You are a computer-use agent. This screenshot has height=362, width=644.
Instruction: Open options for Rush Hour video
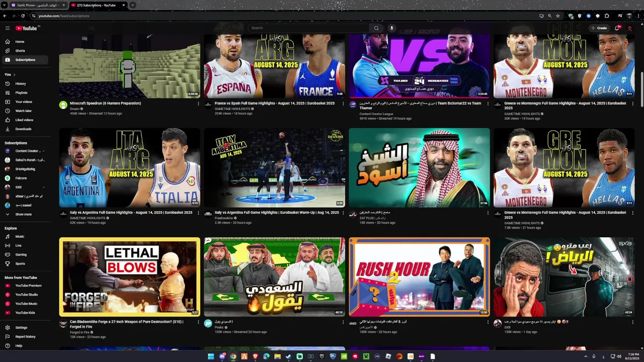(x=488, y=322)
